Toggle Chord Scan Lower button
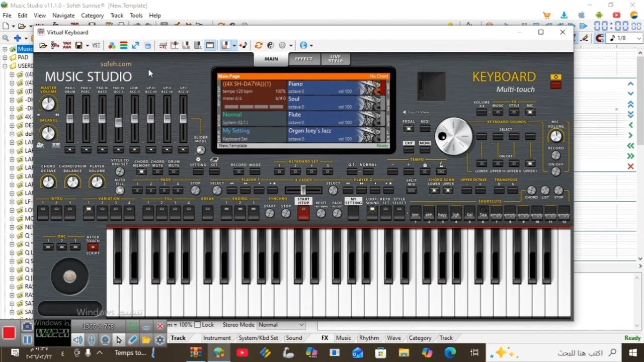Screen dimensions: 644x362 (434, 191)
